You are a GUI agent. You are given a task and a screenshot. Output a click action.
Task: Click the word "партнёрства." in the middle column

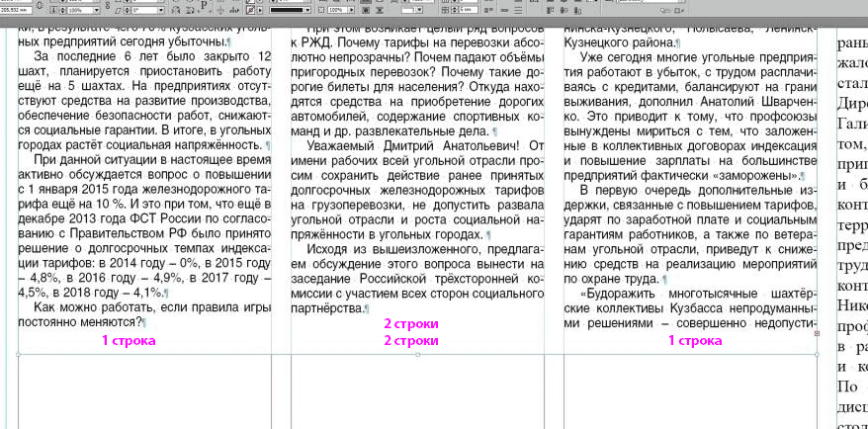click(x=326, y=307)
